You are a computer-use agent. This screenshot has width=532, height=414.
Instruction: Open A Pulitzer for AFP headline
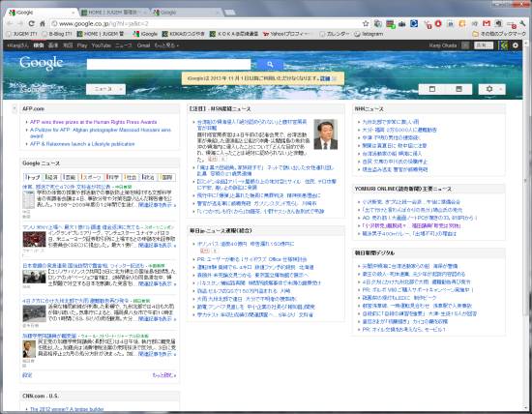click(x=101, y=133)
